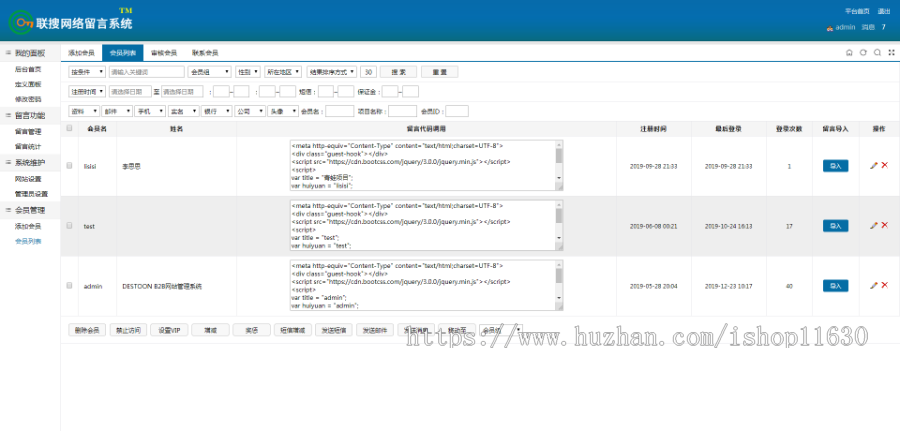Open the 按条件 search-field dropdown

(87, 72)
